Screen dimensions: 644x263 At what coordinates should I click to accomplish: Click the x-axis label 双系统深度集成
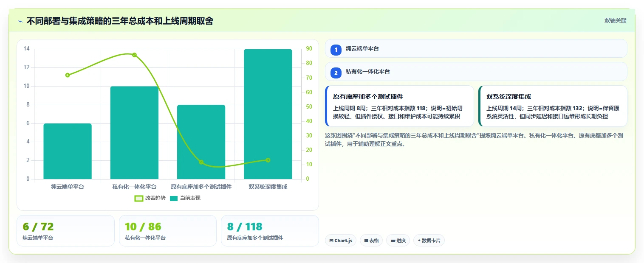pyautogui.click(x=268, y=187)
